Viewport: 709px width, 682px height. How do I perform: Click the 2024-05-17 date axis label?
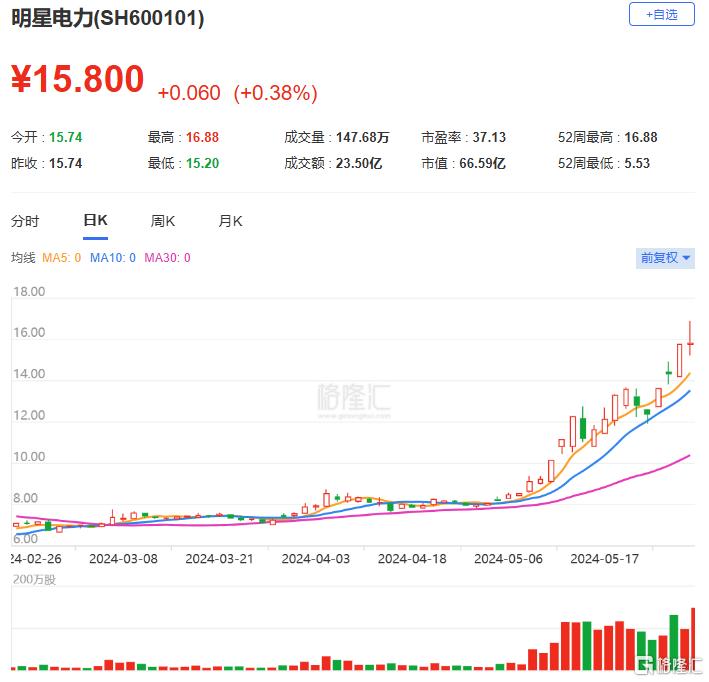605,559
